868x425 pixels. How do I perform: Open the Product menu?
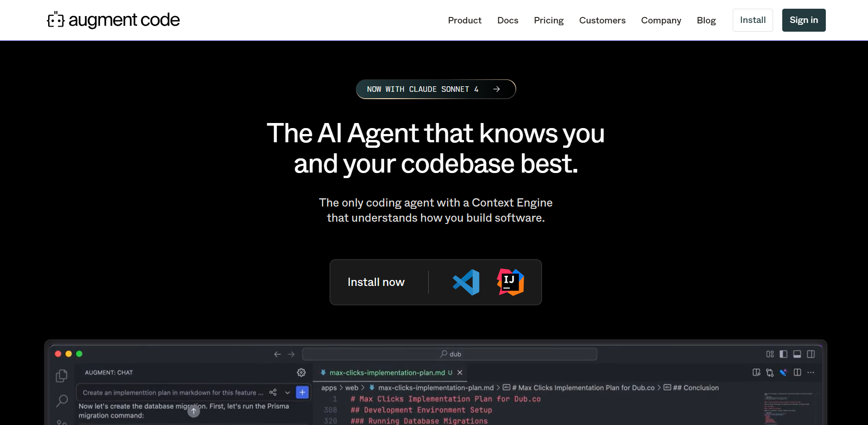click(x=464, y=20)
